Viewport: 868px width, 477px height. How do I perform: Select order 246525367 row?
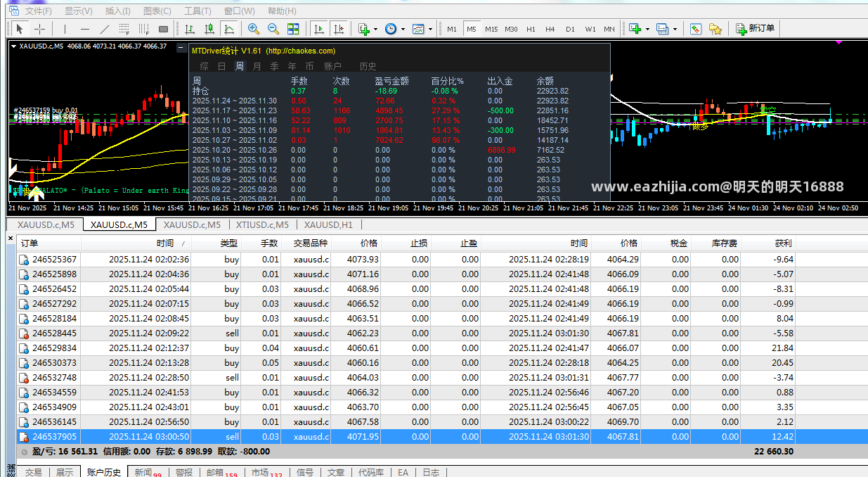441,260
